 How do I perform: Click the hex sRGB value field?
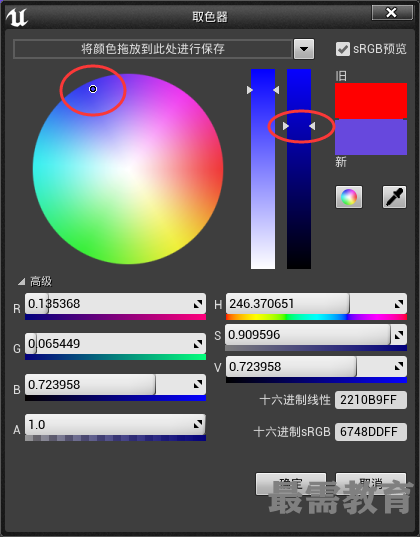[371, 432]
